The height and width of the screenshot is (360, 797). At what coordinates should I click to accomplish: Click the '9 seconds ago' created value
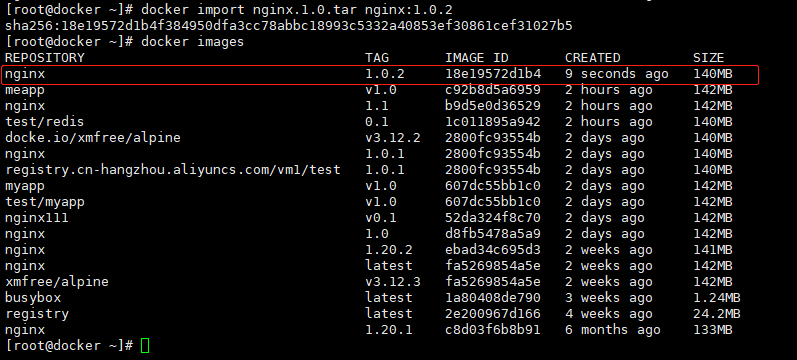pos(617,74)
